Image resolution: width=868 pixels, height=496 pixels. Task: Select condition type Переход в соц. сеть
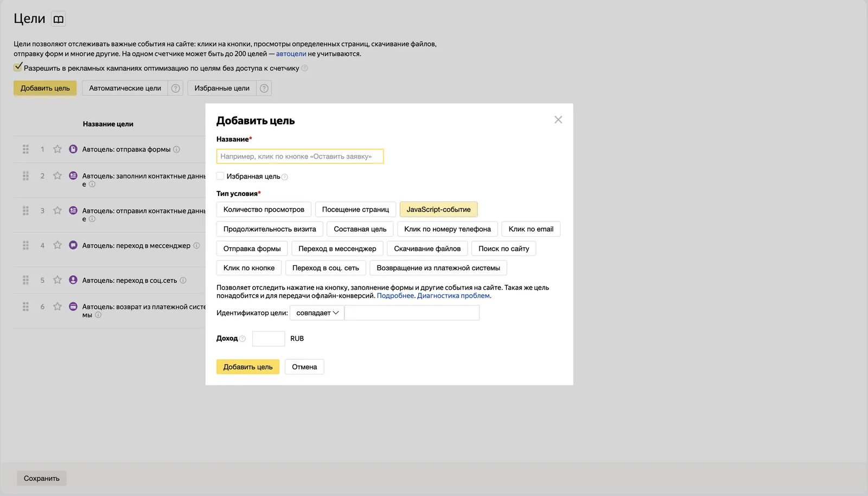[325, 268]
